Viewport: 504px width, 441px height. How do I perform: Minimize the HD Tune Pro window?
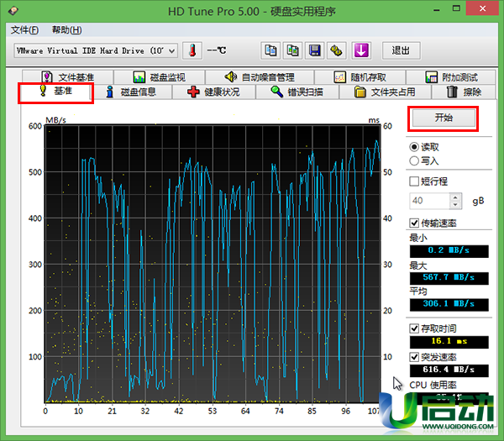click(x=437, y=9)
